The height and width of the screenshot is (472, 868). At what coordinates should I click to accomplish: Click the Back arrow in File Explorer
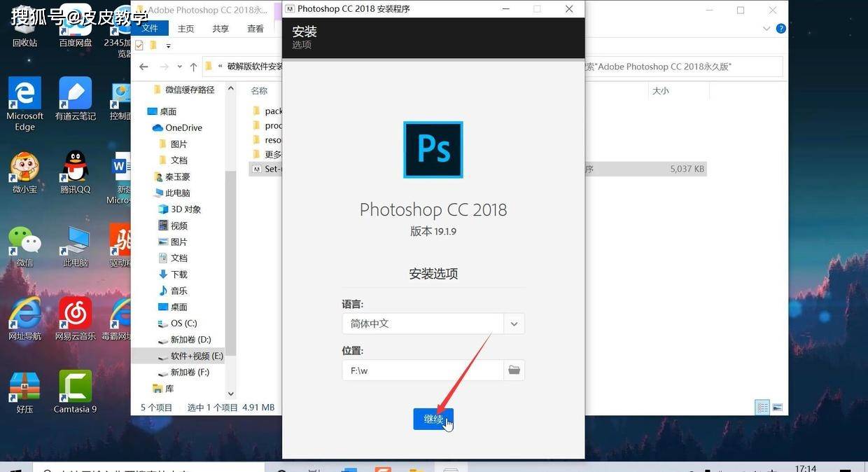pyautogui.click(x=143, y=67)
